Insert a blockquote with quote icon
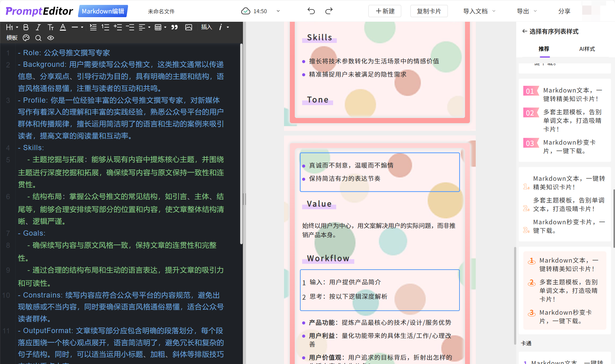The image size is (615, 364). click(175, 28)
